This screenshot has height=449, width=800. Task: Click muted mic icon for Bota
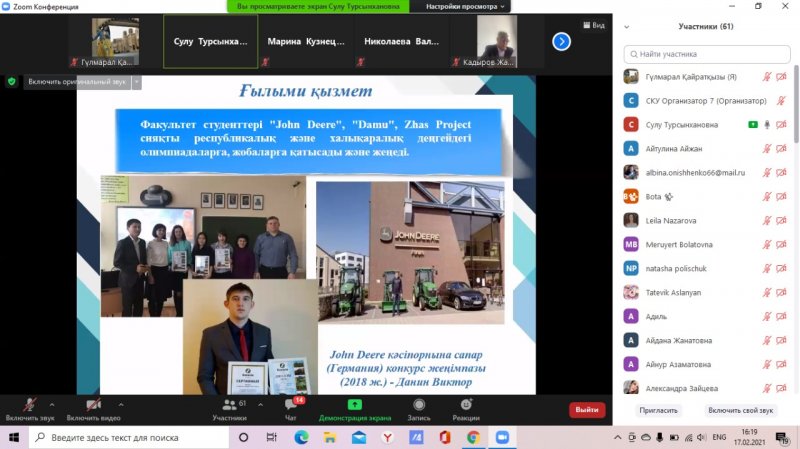click(x=767, y=196)
